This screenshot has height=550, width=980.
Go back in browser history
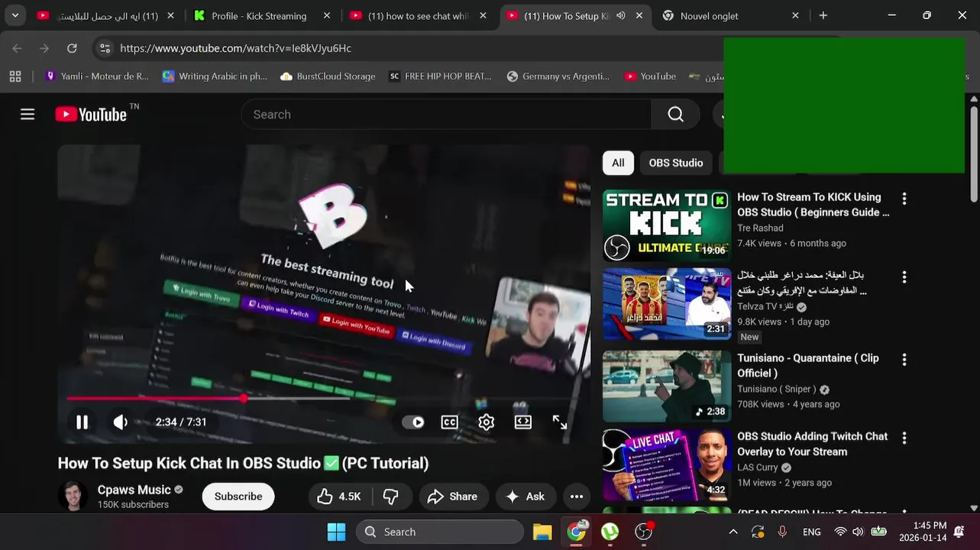coord(17,48)
